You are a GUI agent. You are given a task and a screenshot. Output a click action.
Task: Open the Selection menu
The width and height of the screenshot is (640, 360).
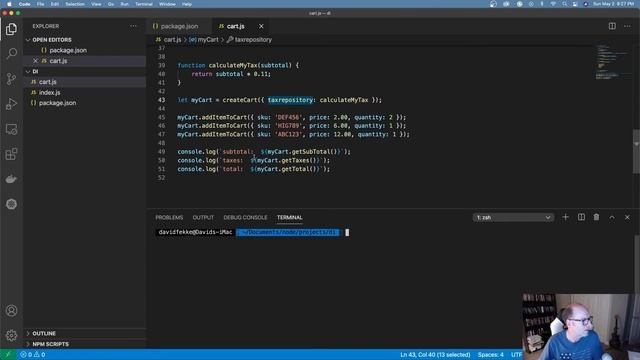pyautogui.click(x=75, y=4)
